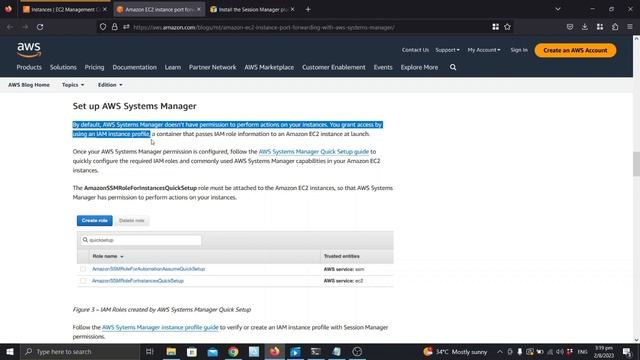Close the Install the Session Manager tab
This screenshot has width=640, height=360.
click(292, 9)
